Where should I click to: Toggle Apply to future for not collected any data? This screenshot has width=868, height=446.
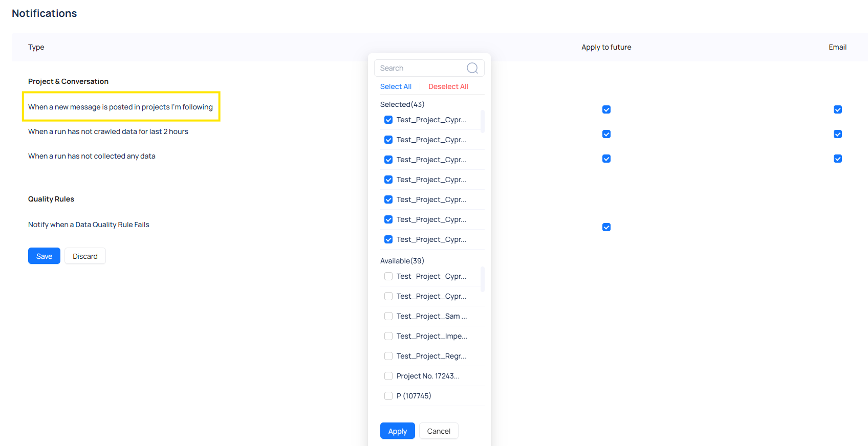pyautogui.click(x=606, y=159)
